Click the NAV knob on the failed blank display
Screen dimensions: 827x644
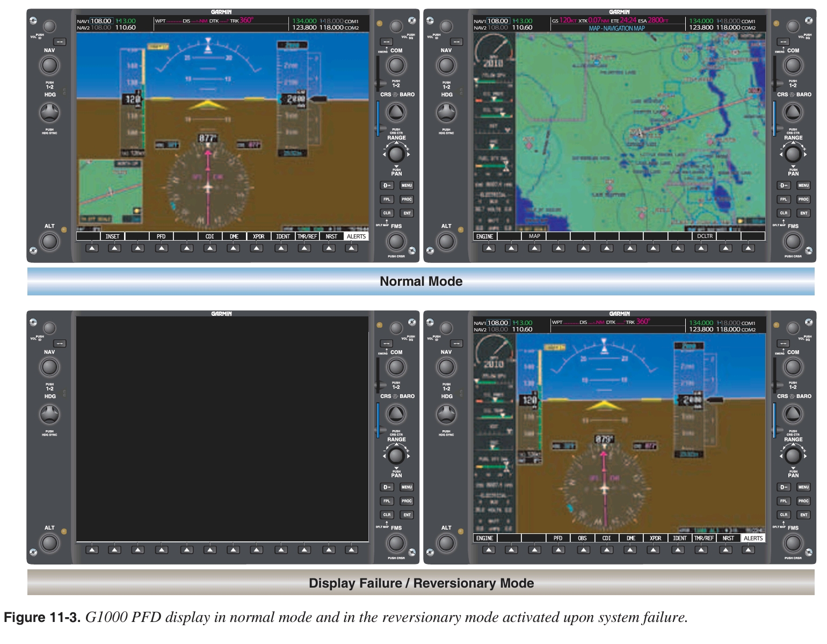coord(49,367)
